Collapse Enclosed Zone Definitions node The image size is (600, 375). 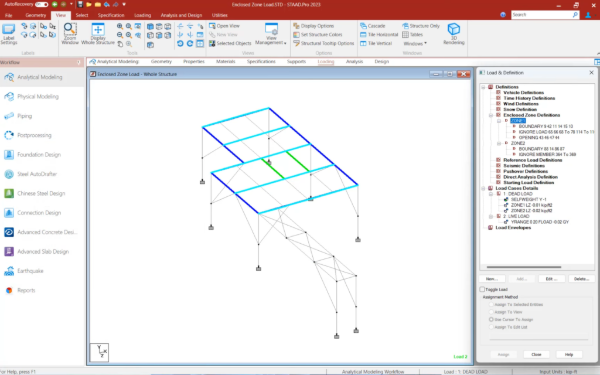point(491,115)
